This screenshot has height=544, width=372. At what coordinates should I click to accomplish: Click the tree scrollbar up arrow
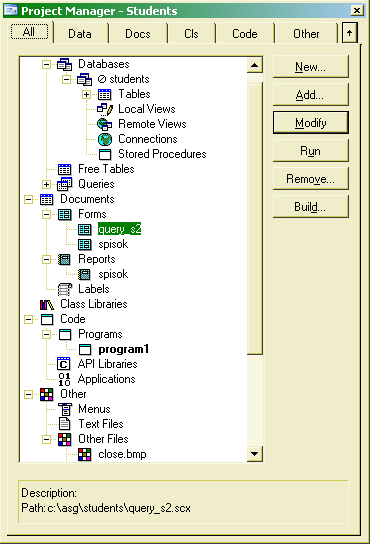tap(255, 65)
